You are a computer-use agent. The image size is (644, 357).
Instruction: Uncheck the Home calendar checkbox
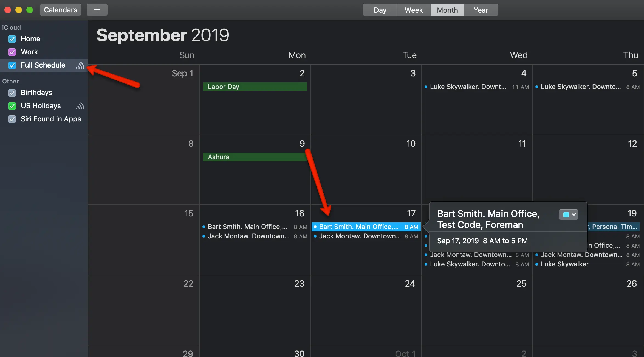point(12,39)
